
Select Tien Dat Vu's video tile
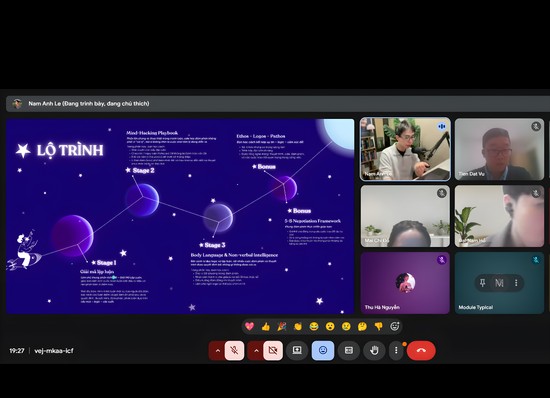(499, 149)
